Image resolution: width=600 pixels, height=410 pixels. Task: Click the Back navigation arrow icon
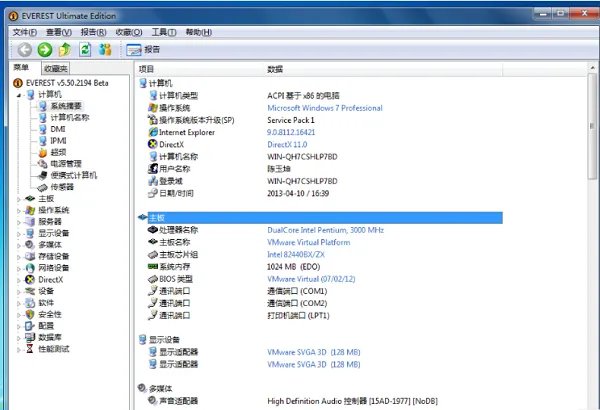click(x=24, y=50)
